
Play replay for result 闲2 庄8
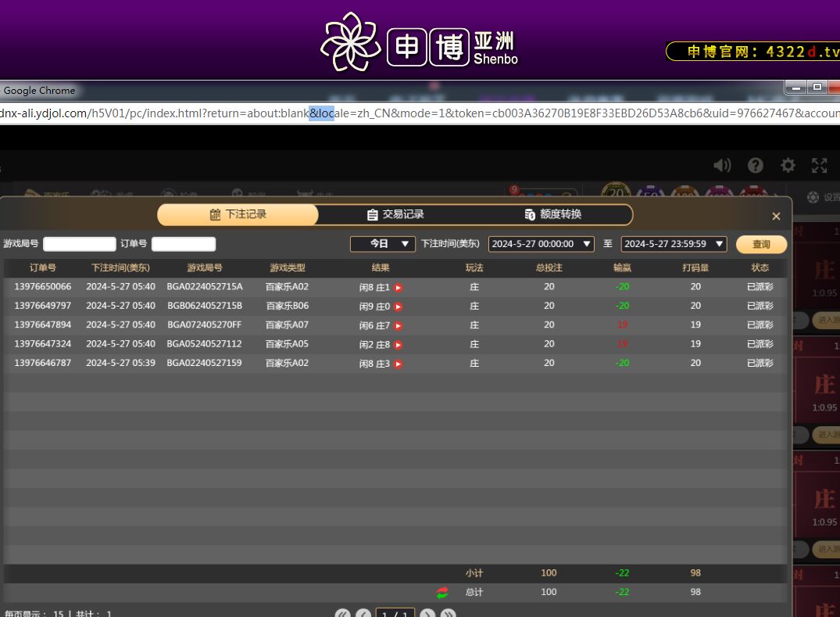[x=399, y=345]
